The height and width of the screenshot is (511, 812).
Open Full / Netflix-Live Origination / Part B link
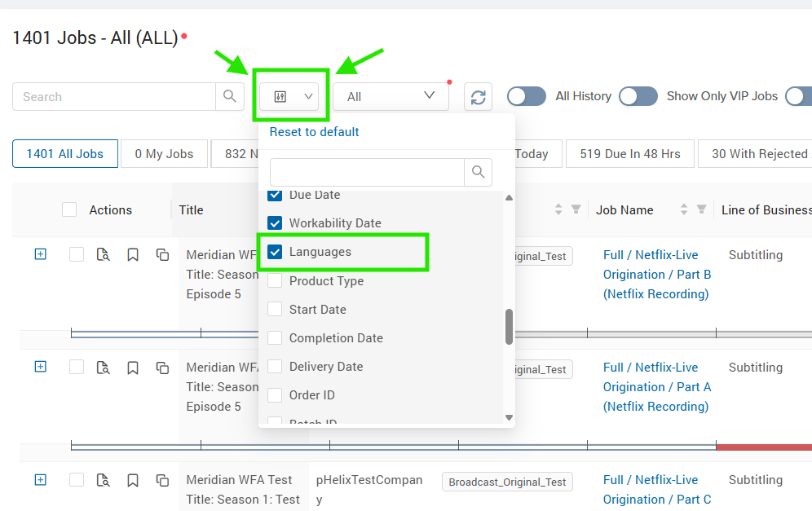pos(656,275)
